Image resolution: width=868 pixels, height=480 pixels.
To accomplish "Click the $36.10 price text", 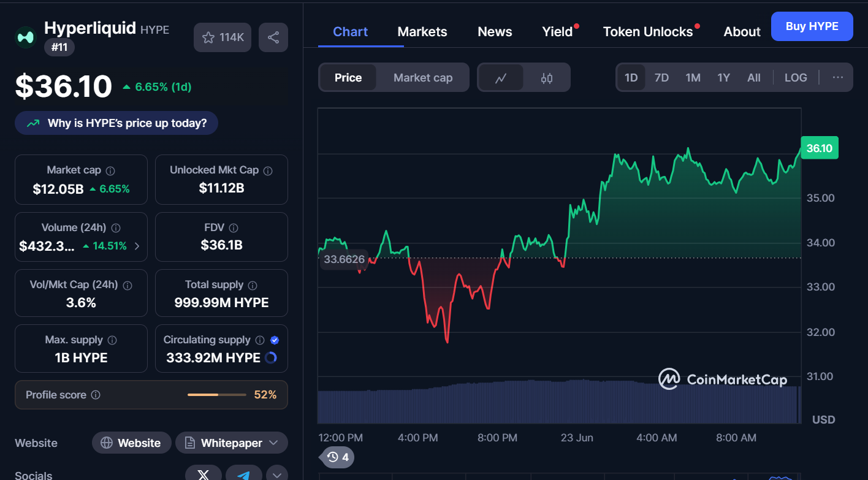I will tap(64, 86).
